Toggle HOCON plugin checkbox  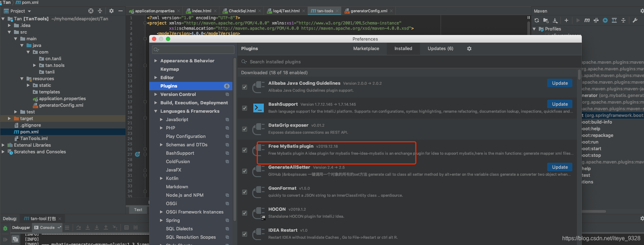click(x=245, y=213)
